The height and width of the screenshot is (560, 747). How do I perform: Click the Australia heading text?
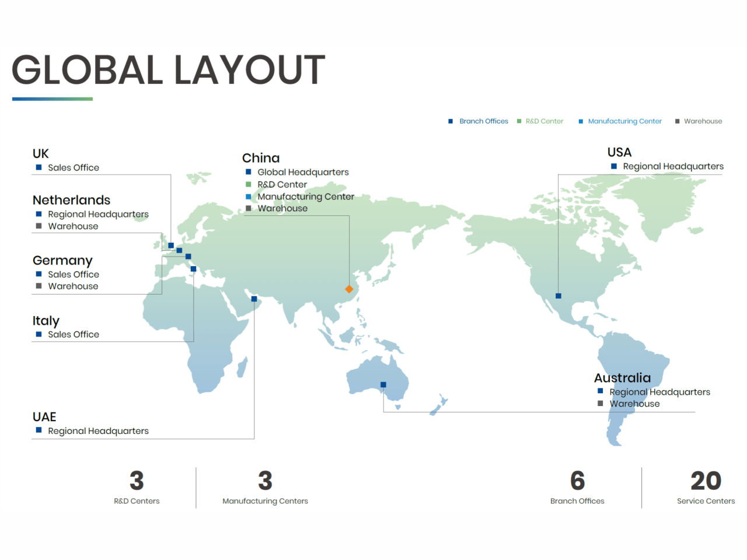622,378
